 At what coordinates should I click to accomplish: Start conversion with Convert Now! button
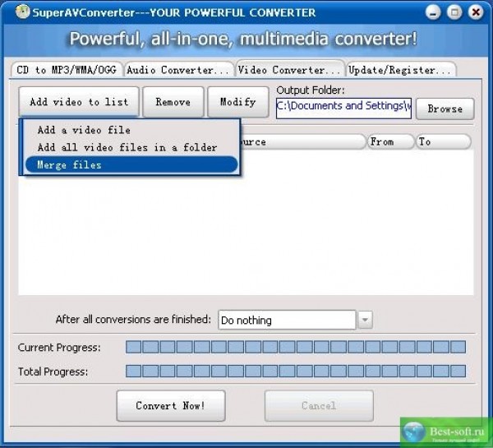[171, 406]
